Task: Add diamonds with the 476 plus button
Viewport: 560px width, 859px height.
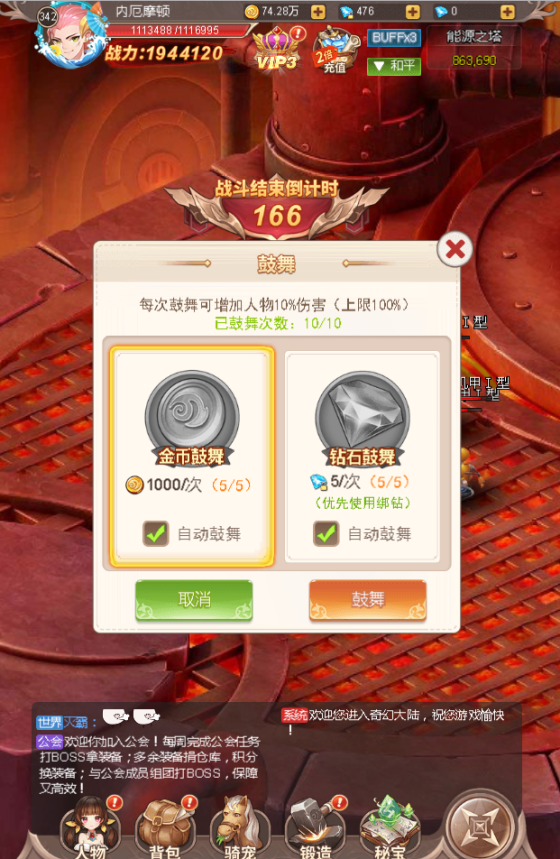Action: coord(413,12)
